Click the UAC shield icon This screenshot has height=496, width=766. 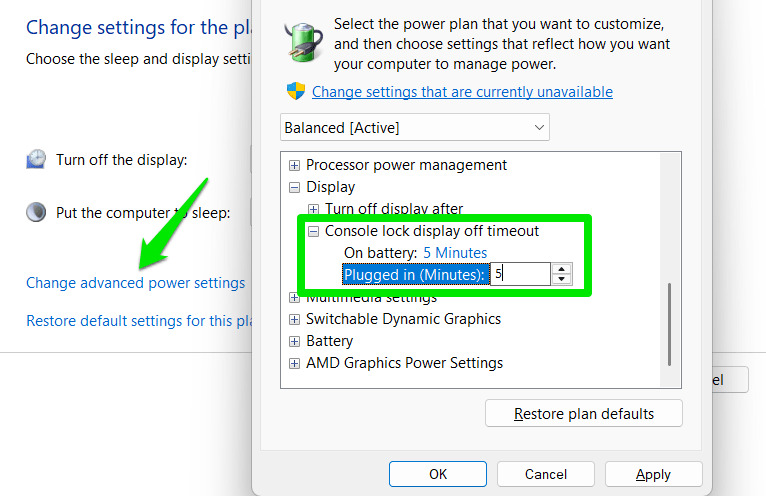pos(296,92)
